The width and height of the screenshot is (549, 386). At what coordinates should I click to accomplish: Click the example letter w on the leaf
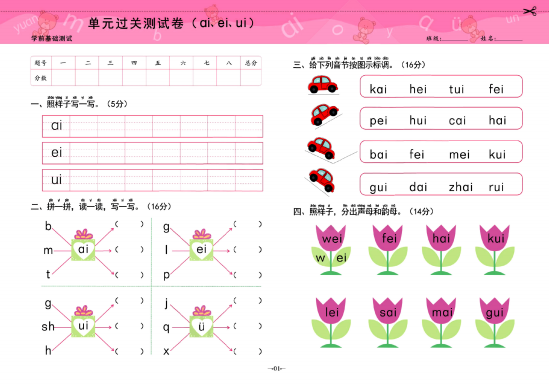[x=320, y=259]
